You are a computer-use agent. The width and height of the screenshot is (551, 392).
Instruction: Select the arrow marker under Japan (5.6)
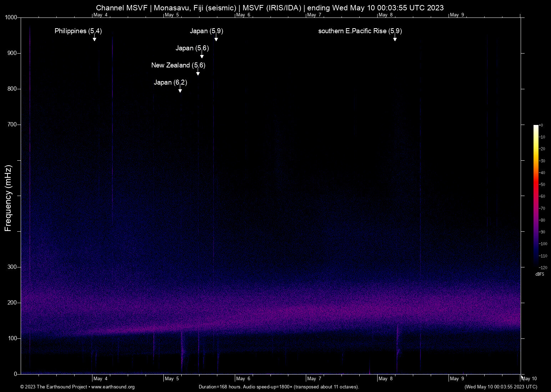(x=202, y=55)
